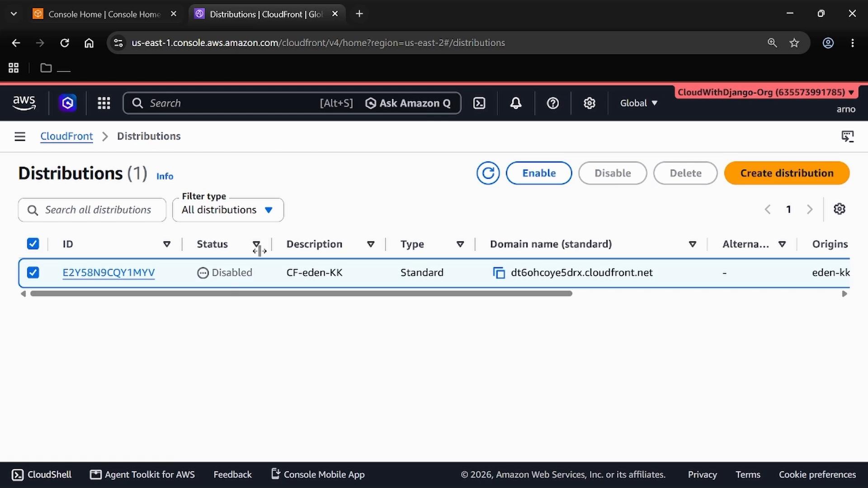Uncheck the E2Y58N9CQY1MYV row checkbox
The height and width of the screenshot is (488, 868).
[33, 272]
